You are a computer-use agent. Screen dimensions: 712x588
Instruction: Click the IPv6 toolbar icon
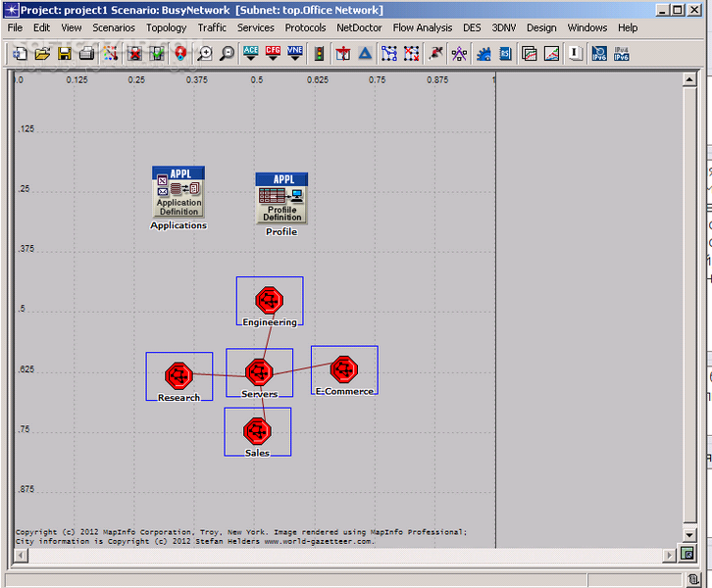click(599, 54)
